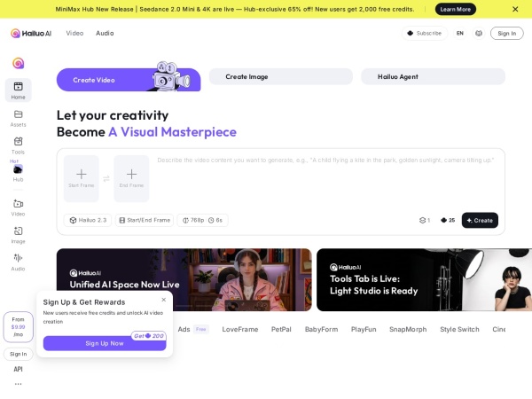Open the Audio menu in top navigation

coord(105,34)
